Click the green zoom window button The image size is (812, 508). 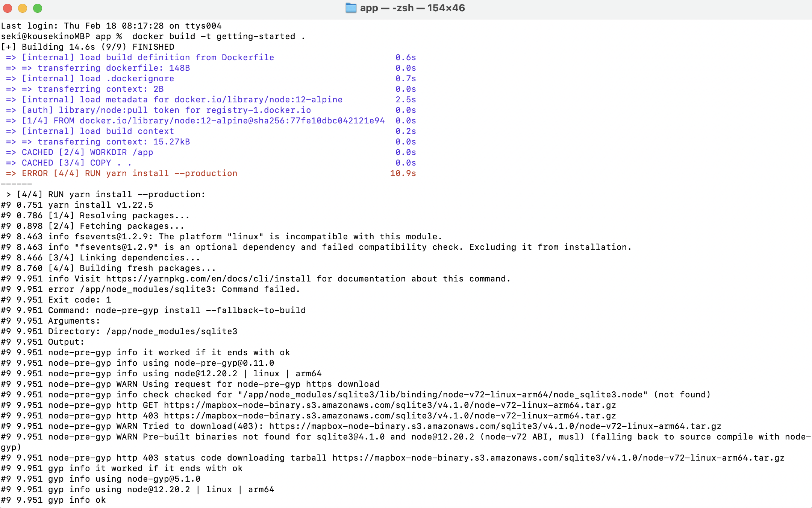tap(38, 8)
